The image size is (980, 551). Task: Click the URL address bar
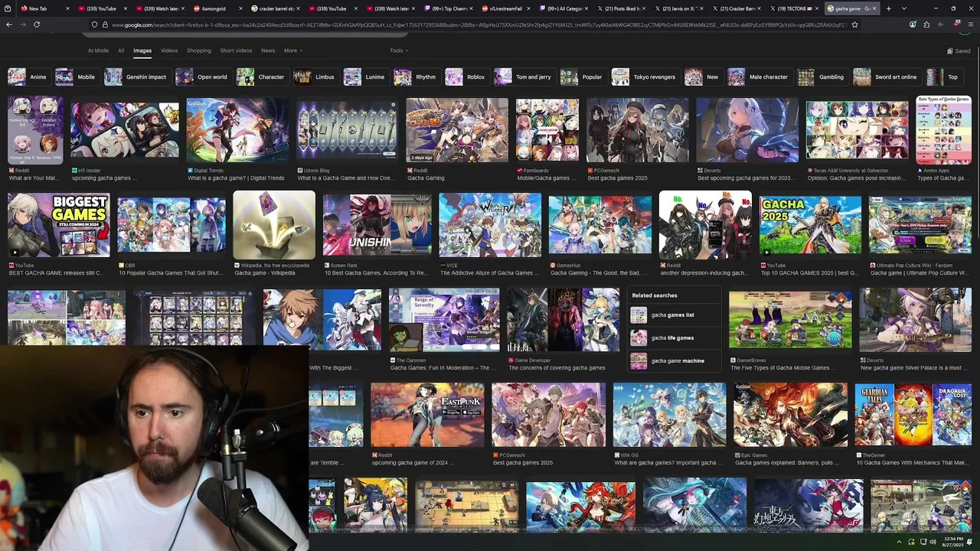(475, 24)
